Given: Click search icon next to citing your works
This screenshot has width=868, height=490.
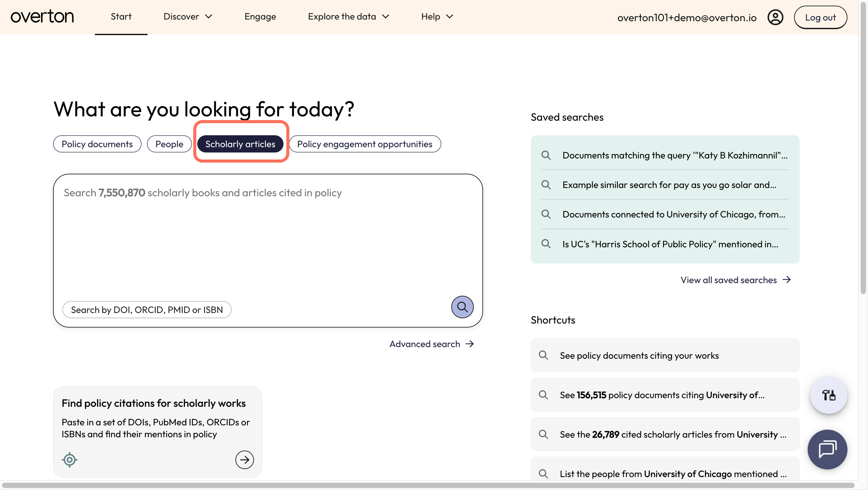Looking at the screenshot, I should tap(543, 355).
